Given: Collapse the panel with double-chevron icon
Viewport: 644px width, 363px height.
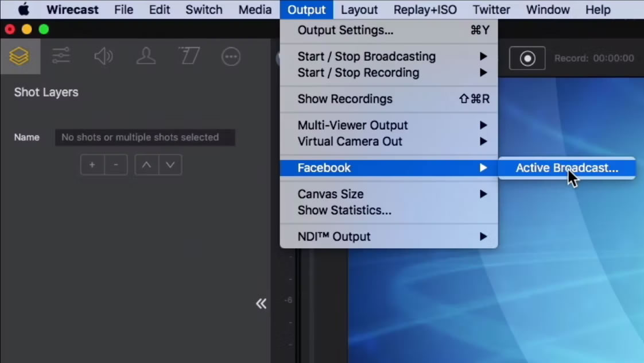Looking at the screenshot, I should [x=261, y=304].
